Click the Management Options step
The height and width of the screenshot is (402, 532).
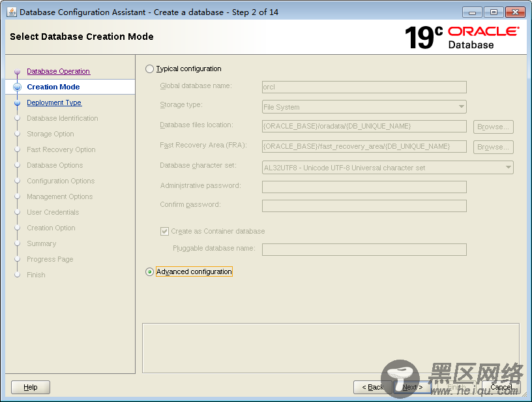click(x=60, y=196)
